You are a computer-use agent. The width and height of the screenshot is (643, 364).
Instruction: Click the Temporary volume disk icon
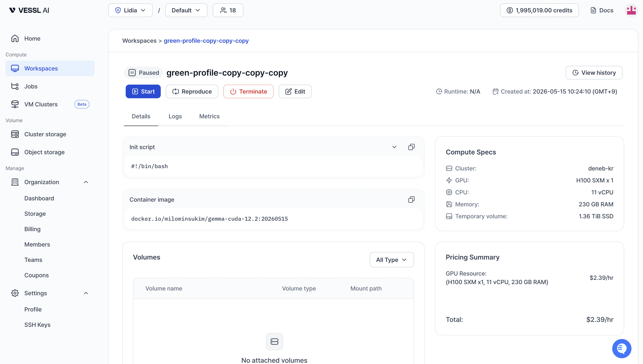[x=449, y=216]
